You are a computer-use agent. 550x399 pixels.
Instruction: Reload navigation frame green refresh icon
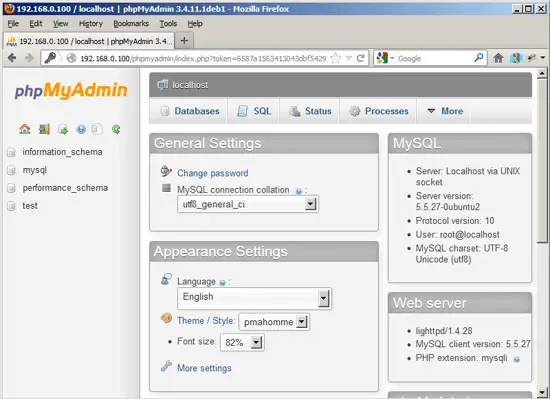tap(116, 129)
